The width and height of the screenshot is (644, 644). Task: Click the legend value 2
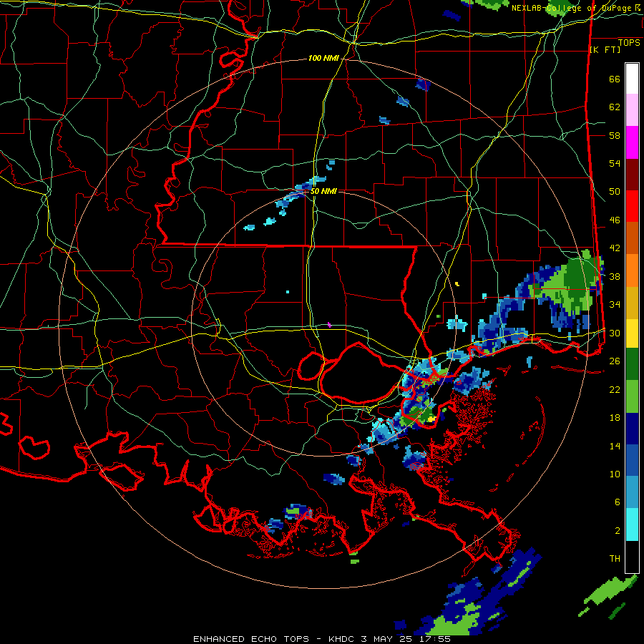(617, 530)
